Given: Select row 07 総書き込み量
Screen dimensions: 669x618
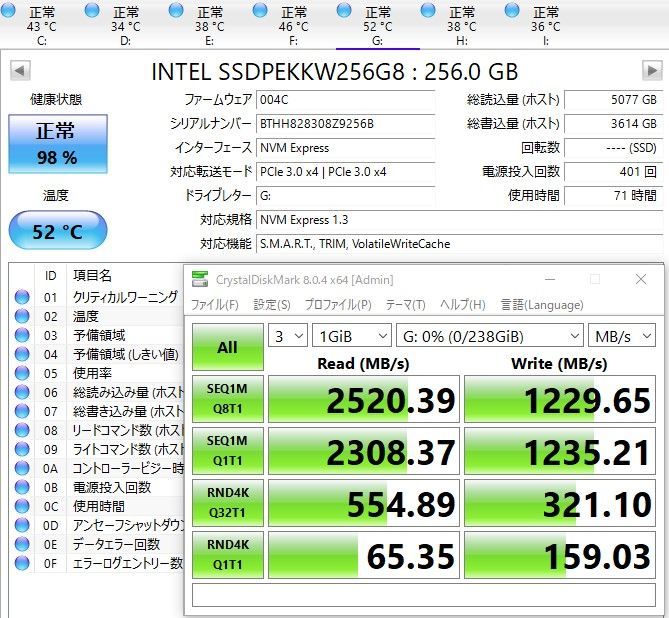Looking at the screenshot, I should 98,411.
